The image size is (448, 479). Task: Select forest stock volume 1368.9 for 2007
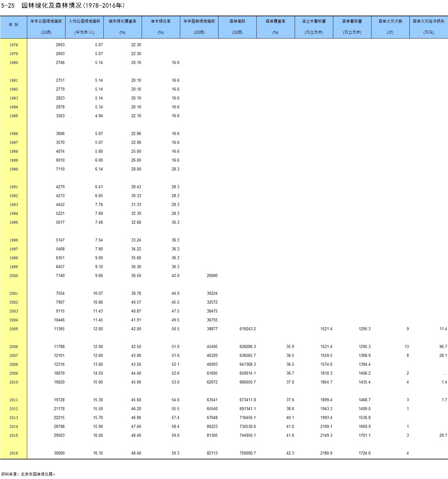pos(364,355)
